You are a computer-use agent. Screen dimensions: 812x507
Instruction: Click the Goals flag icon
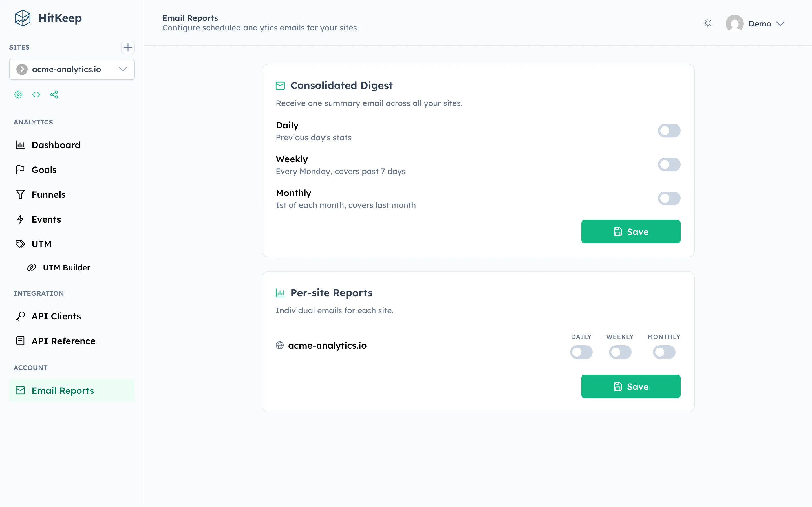point(20,169)
